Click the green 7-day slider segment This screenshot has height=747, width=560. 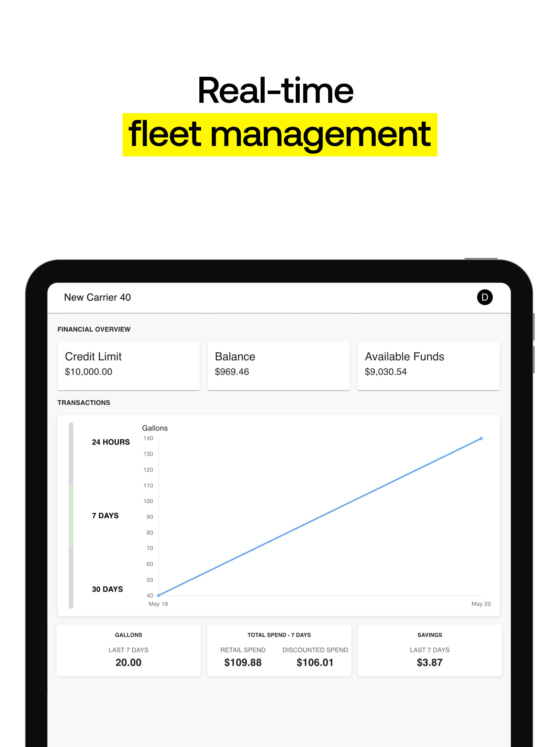click(71, 515)
